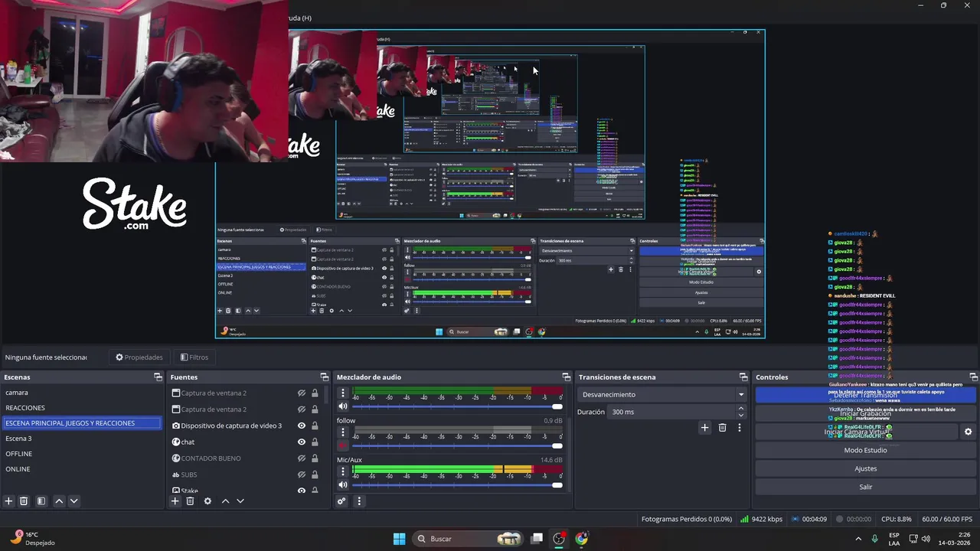Pop out the Controles dock
The image size is (980, 551).
tap(973, 377)
